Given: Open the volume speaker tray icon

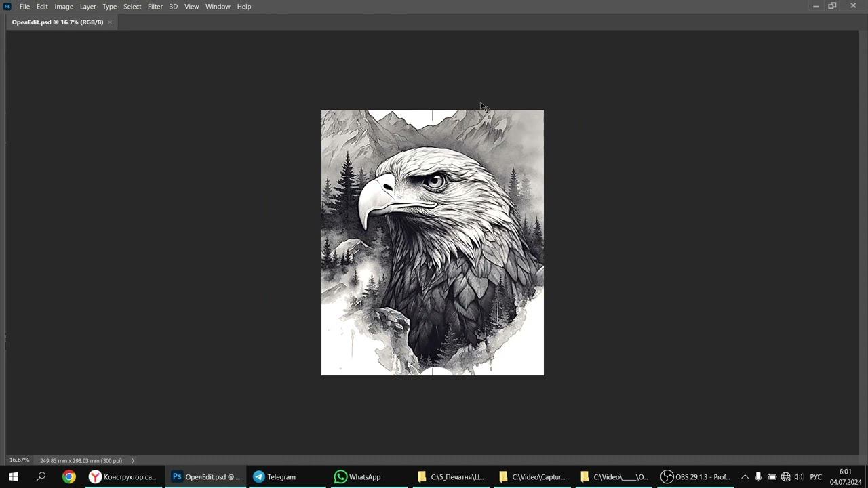Looking at the screenshot, I should [x=799, y=477].
